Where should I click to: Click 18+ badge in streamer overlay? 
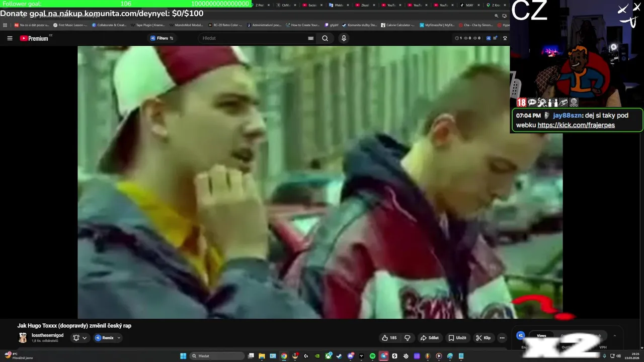[x=521, y=103]
